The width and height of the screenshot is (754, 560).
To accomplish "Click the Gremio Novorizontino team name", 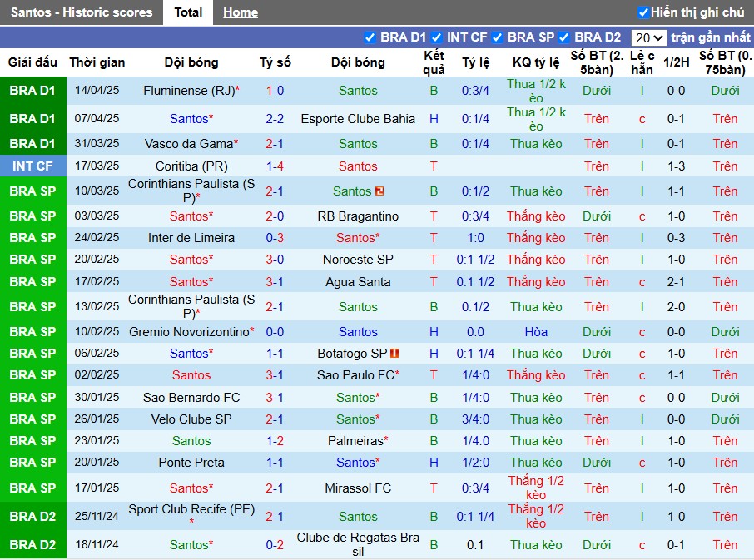I will pyautogui.click(x=189, y=332).
